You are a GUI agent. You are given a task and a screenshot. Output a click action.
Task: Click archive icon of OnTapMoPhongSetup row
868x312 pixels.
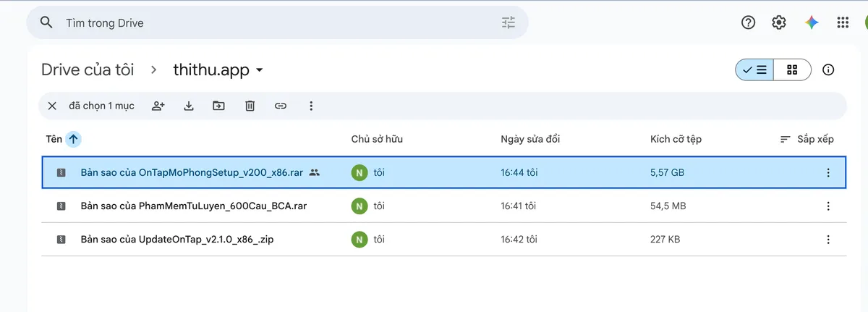[x=61, y=172]
